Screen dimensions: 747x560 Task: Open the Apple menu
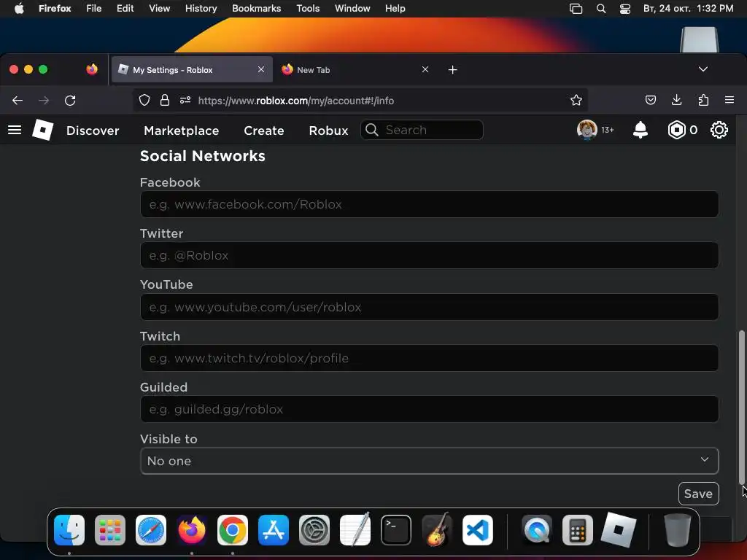(x=19, y=9)
